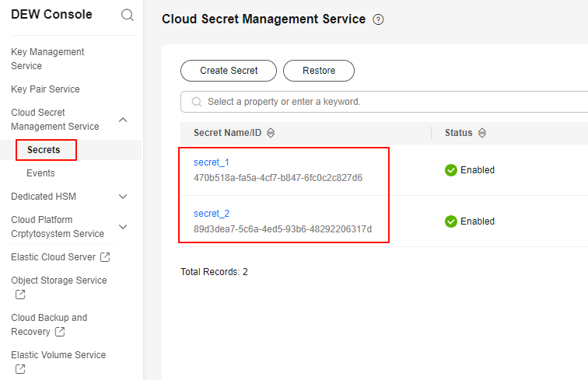The height and width of the screenshot is (380, 588).
Task: Expand Cloud Platform Crptytosystem Service section
Action: pos(123,227)
